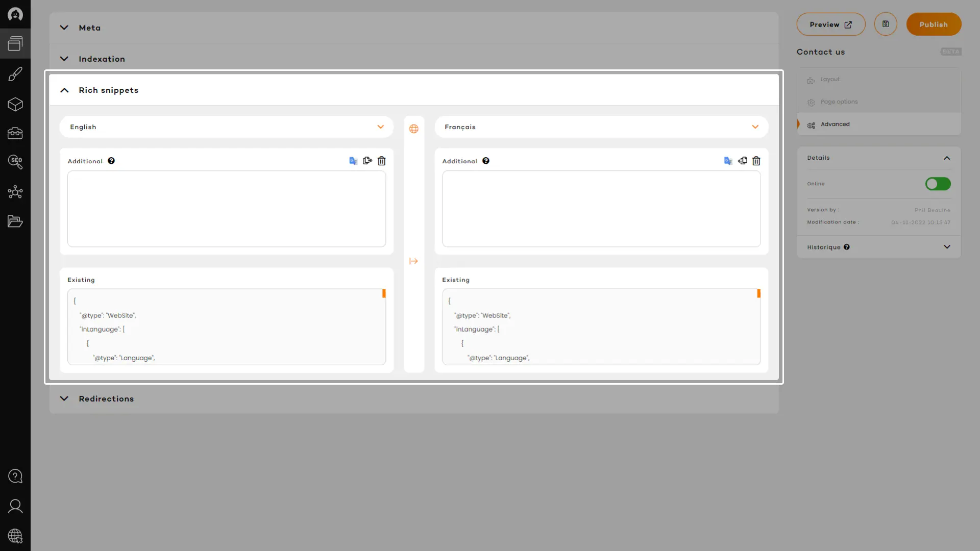980x551 pixels.
Task: Toggle the Online switch off
Action: click(938, 184)
